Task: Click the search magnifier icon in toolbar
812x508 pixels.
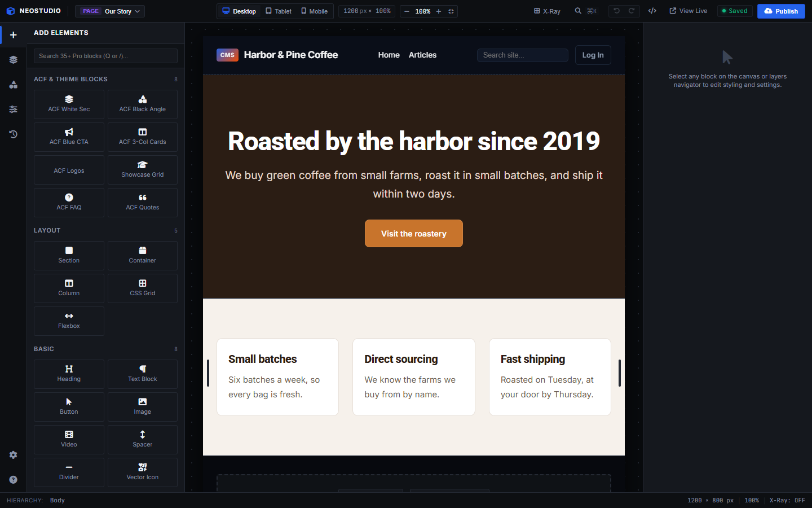Action: click(578, 11)
